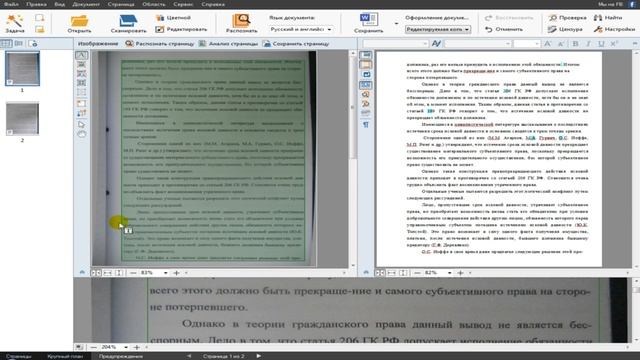Open Предупреждения tab in status bar
The height and width of the screenshot is (360, 640).
tap(121, 356)
